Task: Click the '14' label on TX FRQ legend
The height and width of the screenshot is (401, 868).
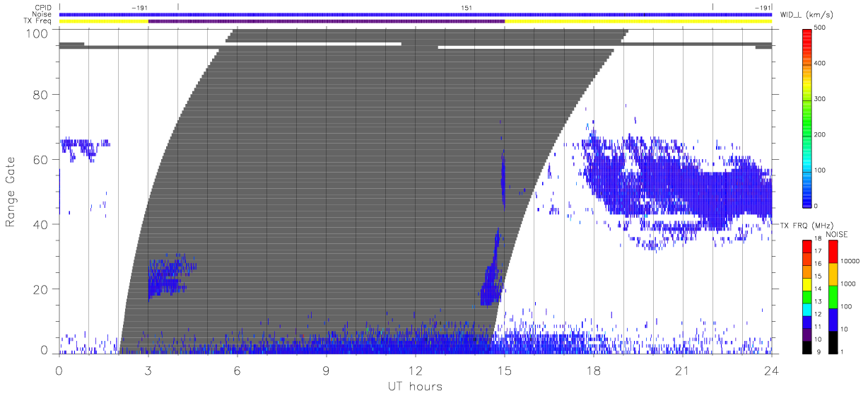Action: pyautogui.click(x=817, y=289)
